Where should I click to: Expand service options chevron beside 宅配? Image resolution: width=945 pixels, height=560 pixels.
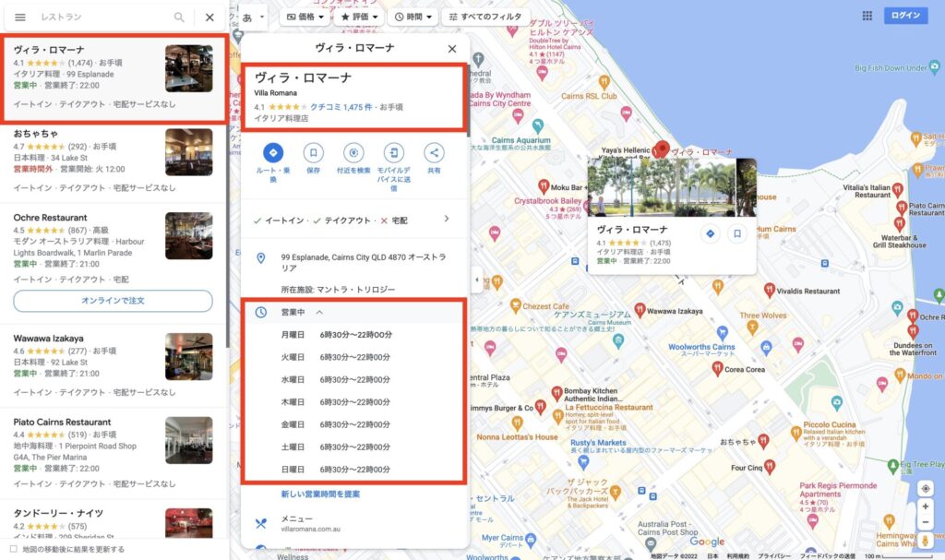click(446, 219)
